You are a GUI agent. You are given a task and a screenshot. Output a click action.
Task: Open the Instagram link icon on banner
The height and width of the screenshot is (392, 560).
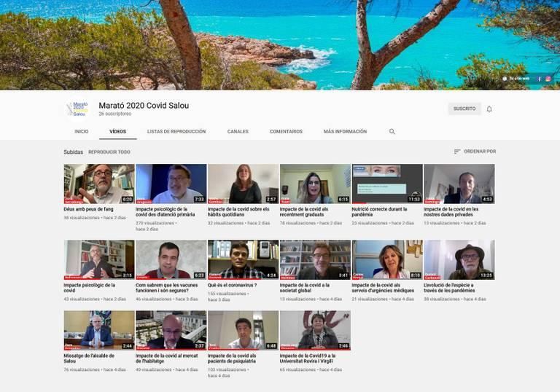coord(548,79)
